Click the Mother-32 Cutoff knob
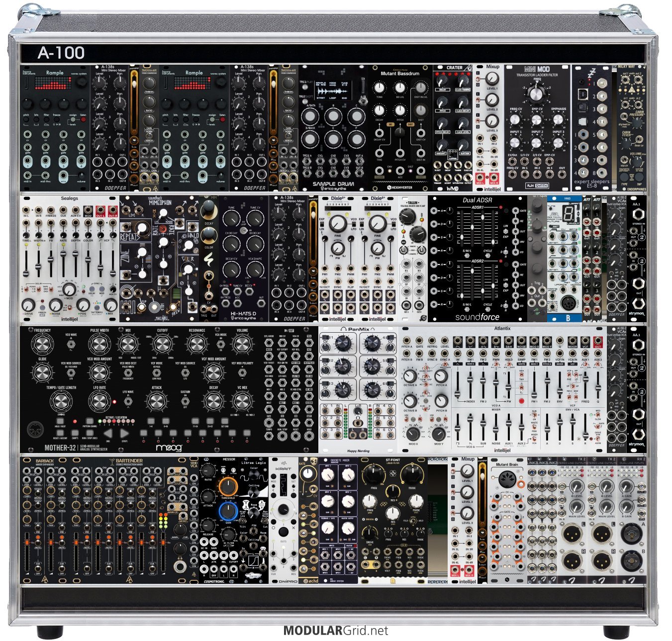 click(x=163, y=344)
